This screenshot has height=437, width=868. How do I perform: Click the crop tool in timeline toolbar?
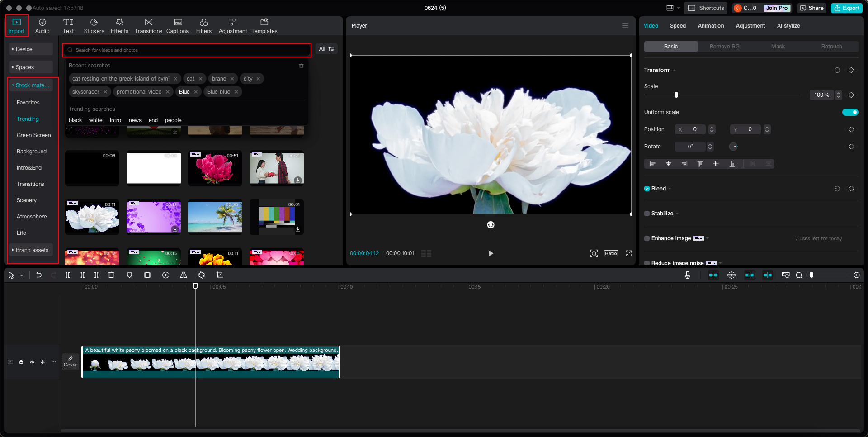[220, 275]
